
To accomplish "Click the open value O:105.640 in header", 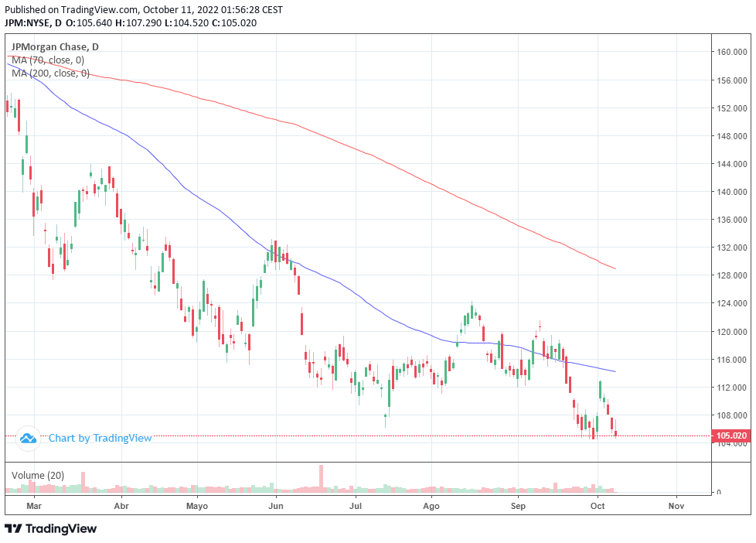I will (x=89, y=22).
